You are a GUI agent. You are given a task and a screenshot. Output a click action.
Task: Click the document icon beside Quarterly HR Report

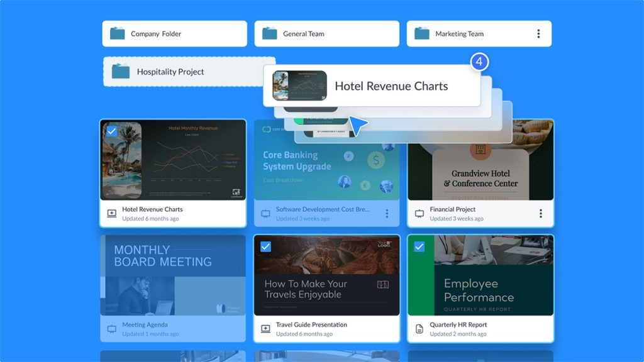(419, 329)
